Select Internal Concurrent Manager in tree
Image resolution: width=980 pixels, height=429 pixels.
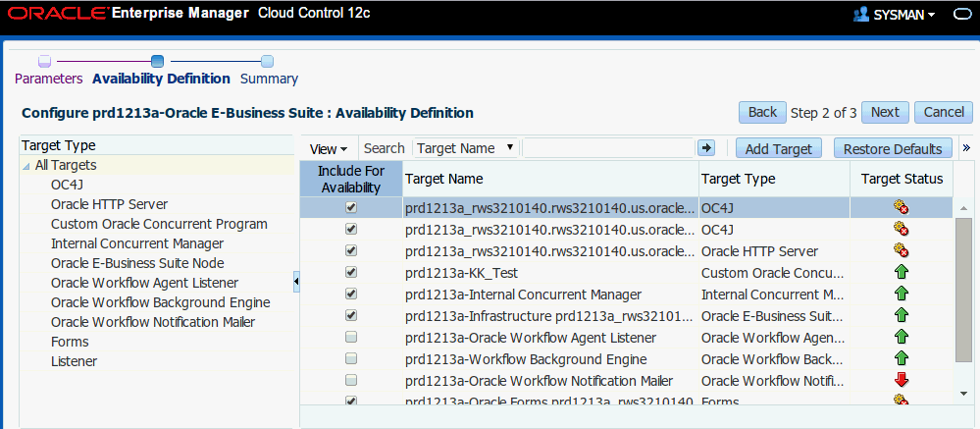(x=137, y=243)
